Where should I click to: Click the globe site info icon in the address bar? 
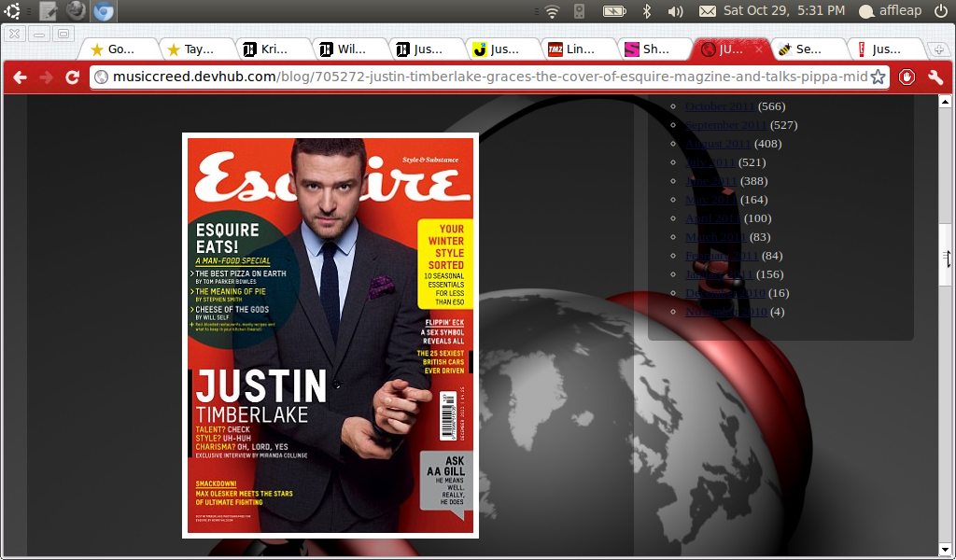101,77
